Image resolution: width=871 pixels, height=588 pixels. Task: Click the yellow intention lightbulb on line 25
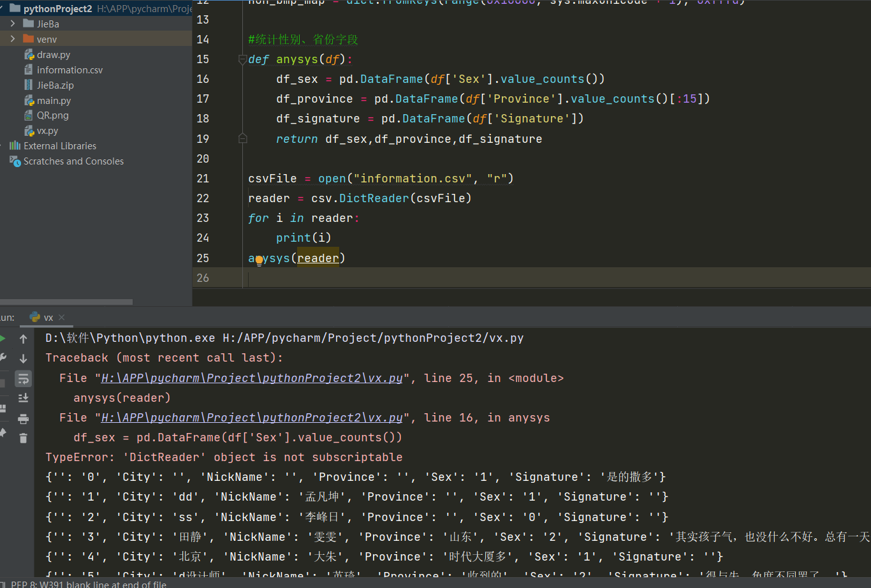point(259,260)
